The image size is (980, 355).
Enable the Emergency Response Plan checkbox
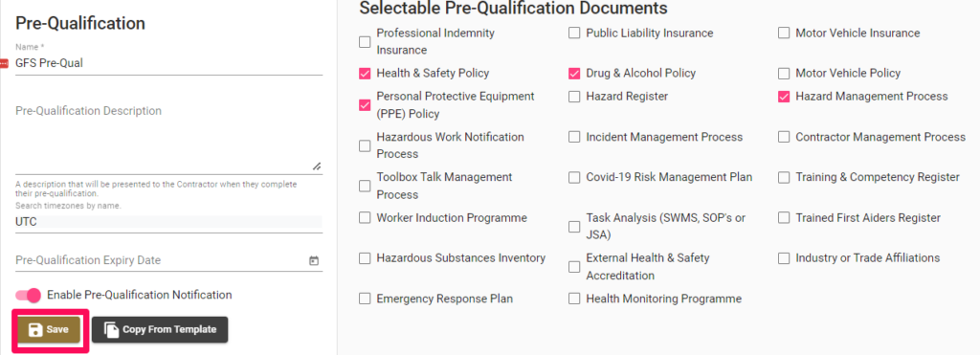click(x=365, y=299)
